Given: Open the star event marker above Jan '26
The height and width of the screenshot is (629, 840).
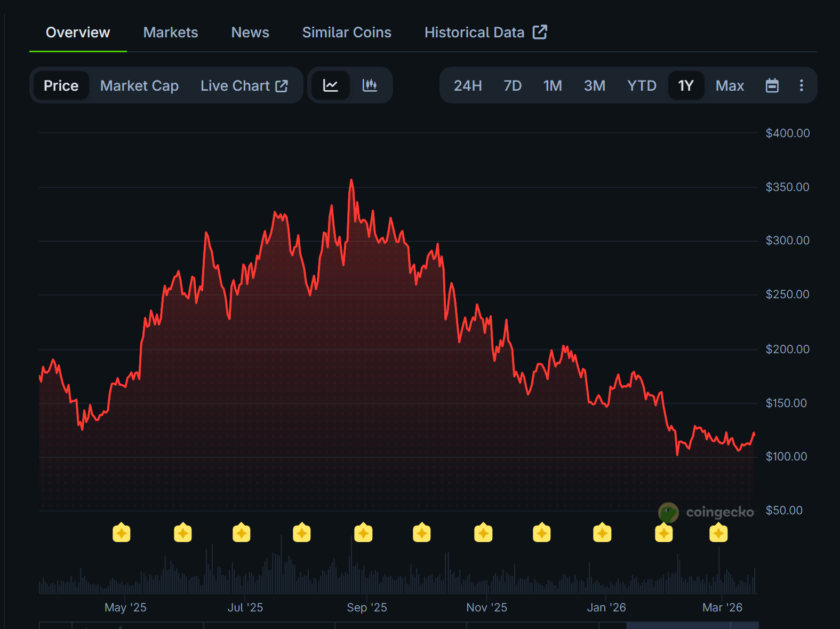Looking at the screenshot, I should (x=603, y=532).
